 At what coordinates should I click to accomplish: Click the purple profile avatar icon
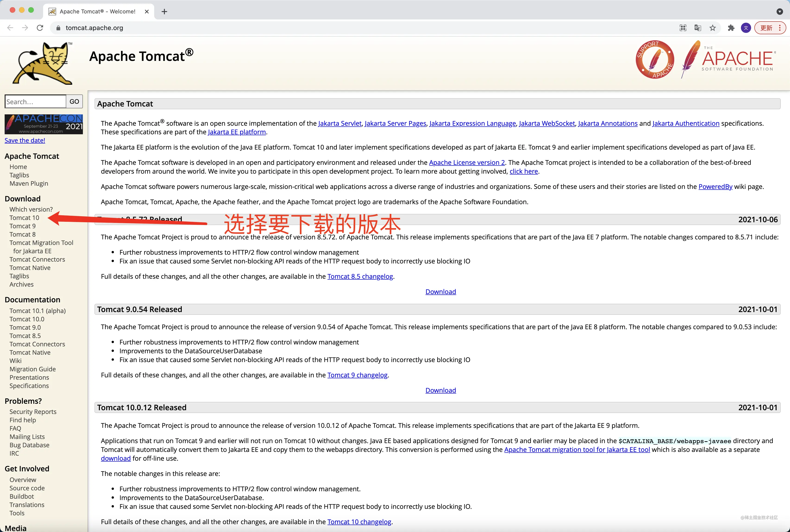[746, 28]
